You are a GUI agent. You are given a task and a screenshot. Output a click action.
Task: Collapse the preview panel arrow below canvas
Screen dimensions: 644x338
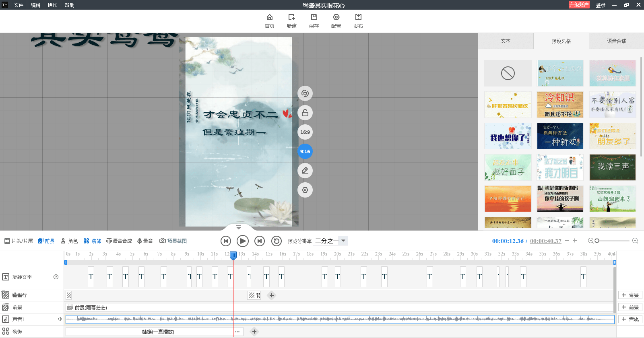click(x=239, y=227)
